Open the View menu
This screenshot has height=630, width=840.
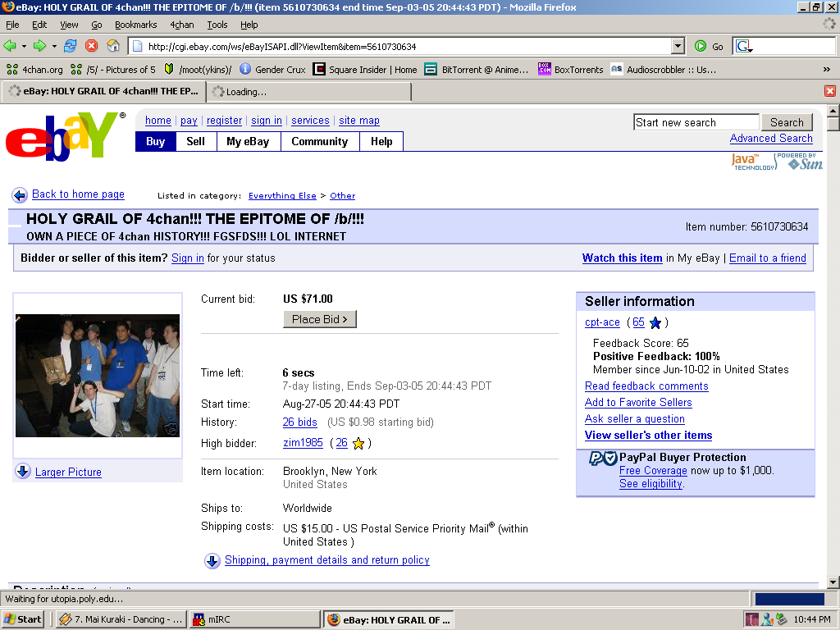[69, 25]
